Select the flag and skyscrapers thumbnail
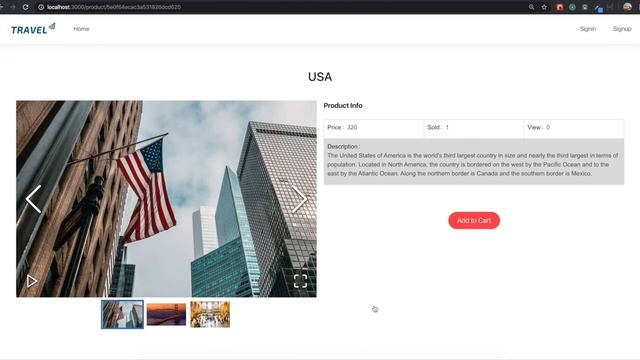This screenshot has width=640, height=360. pyautogui.click(x=122, y=314)
